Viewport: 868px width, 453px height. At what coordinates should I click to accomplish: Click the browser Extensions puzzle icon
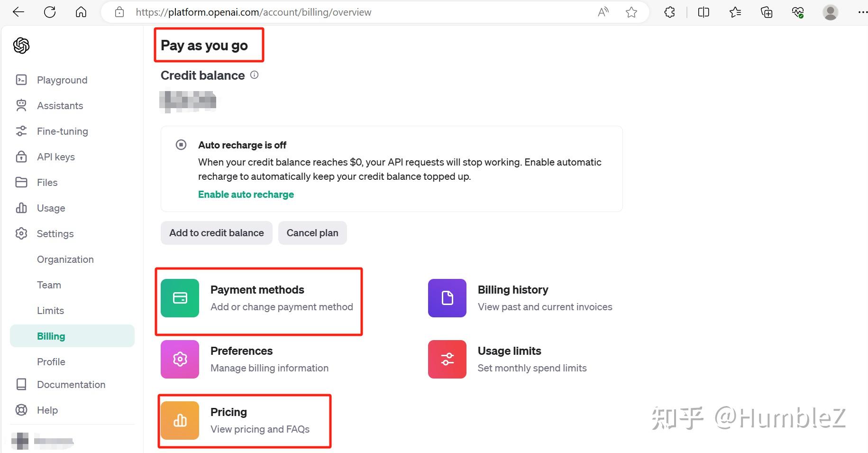tap(669, 12)
